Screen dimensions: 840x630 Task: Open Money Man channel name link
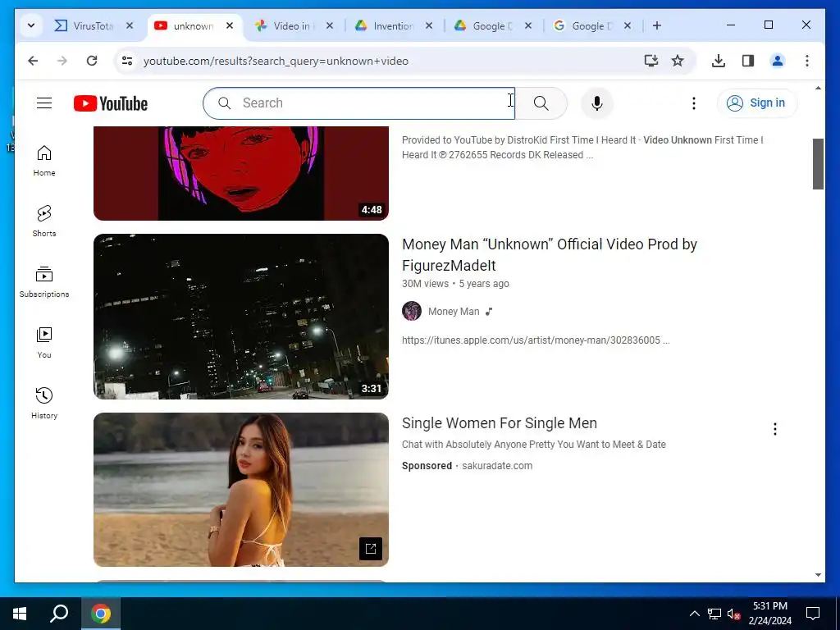tap(453, 311)
